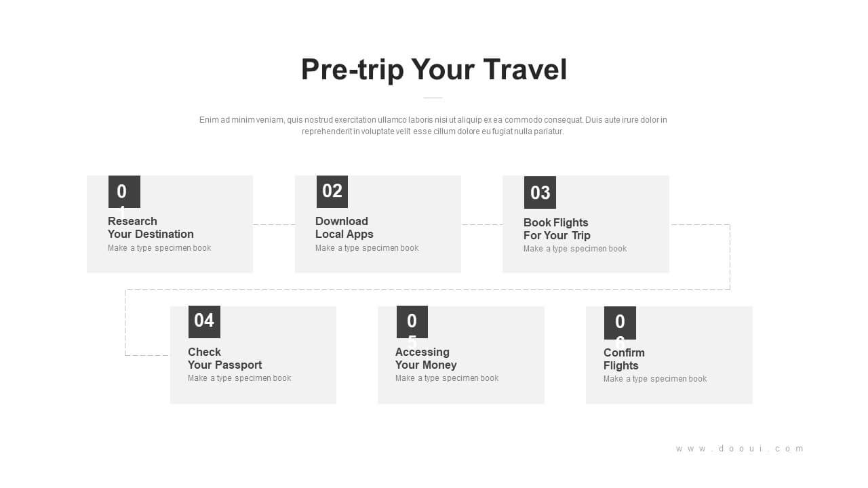Click subtitle text under Check Your Passport

[239, 378]
